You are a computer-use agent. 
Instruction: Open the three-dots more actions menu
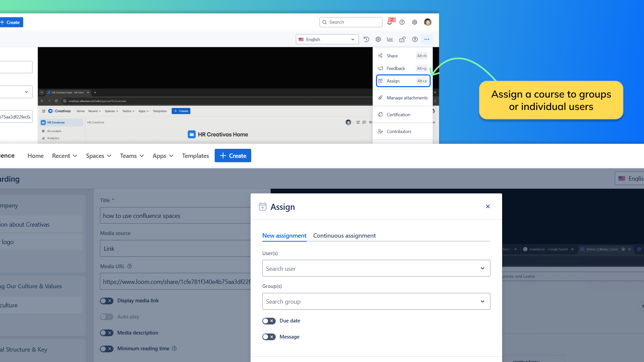427,40
